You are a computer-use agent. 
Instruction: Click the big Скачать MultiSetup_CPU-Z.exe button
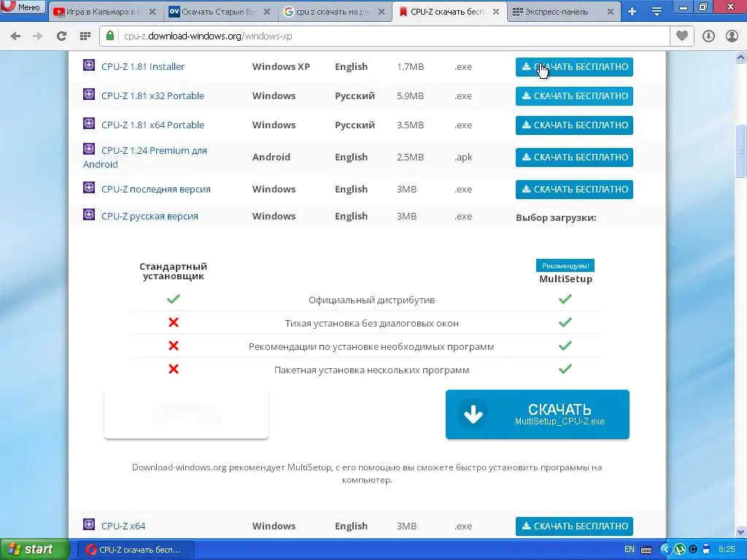pos(538,414)
